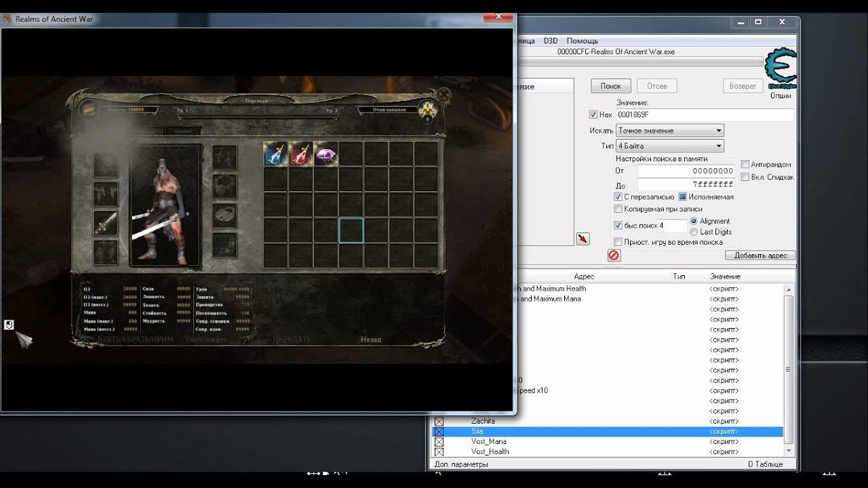Click the Тип column header

pyautogui.click(x=679, y=277)
